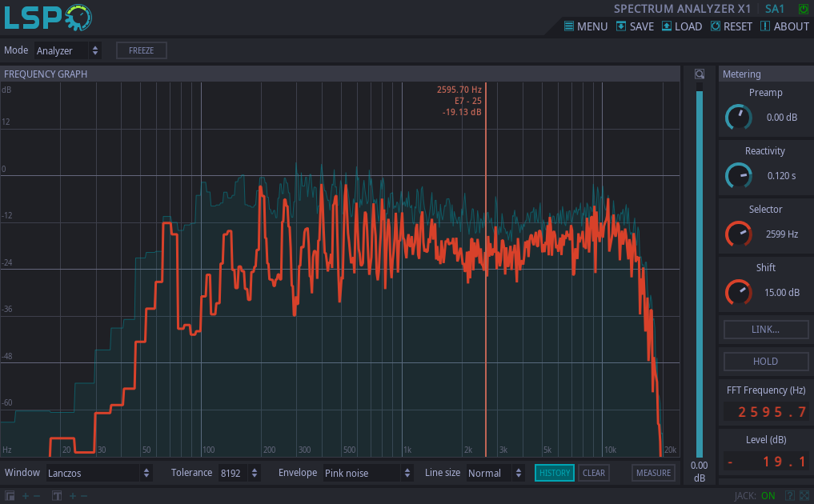Image resolution: width=814 pixels, height=504 pixels.
Task: Click the Selector value 2599 Hz
Action: (x=782, y=234)
